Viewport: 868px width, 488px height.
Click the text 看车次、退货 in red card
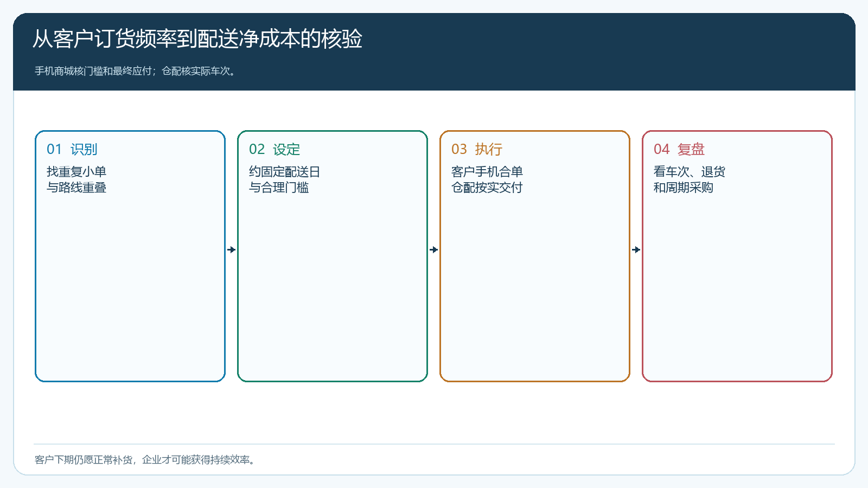(690, 172)
